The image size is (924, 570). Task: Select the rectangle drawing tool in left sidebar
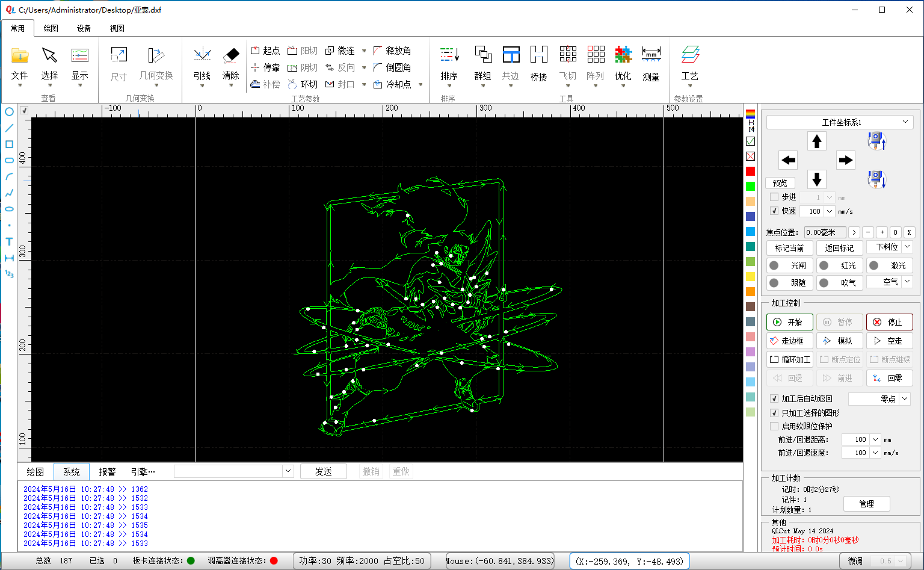[9, 144]
